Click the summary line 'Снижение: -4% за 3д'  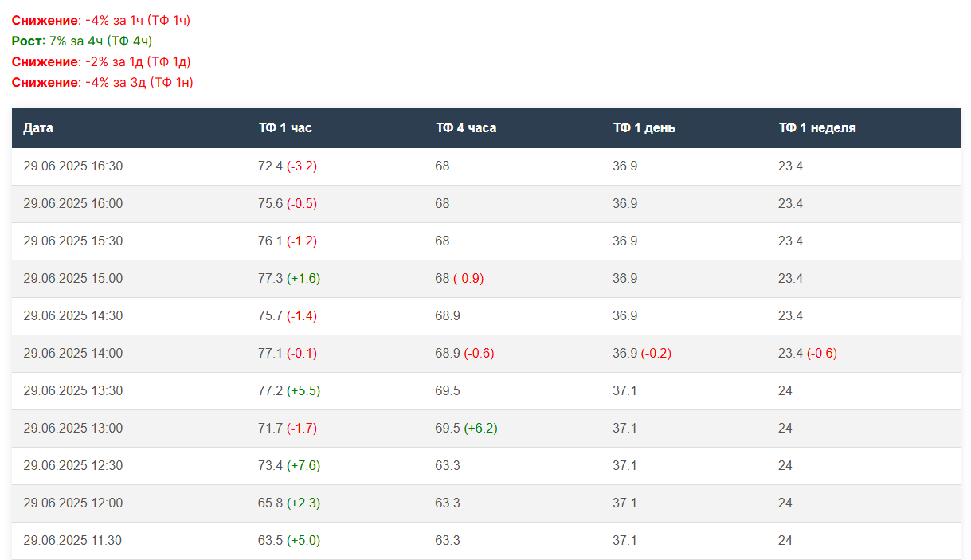pyautogui.click(x=103, y=82)
